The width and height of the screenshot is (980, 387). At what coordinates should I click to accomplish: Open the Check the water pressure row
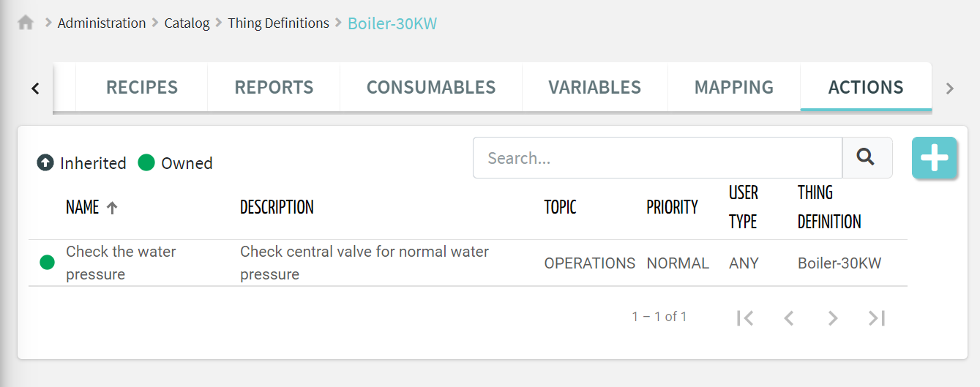click(x=468, y=263)
